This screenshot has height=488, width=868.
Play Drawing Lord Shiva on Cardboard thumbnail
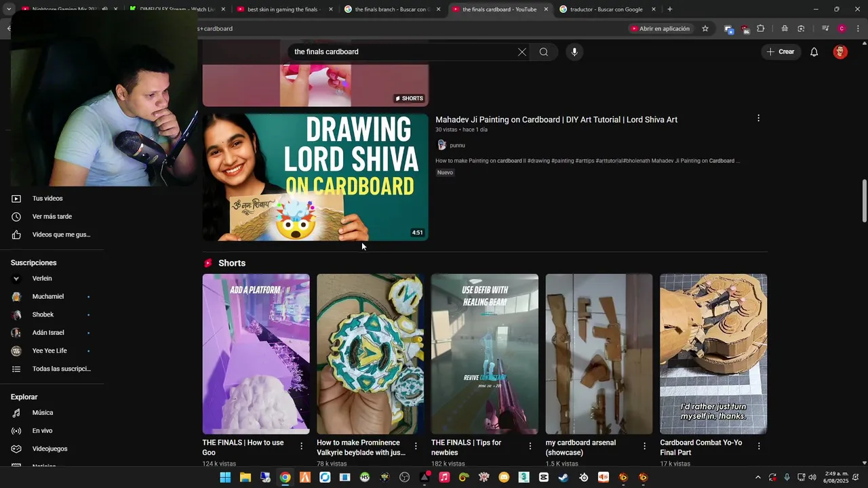tap(315, 177)
